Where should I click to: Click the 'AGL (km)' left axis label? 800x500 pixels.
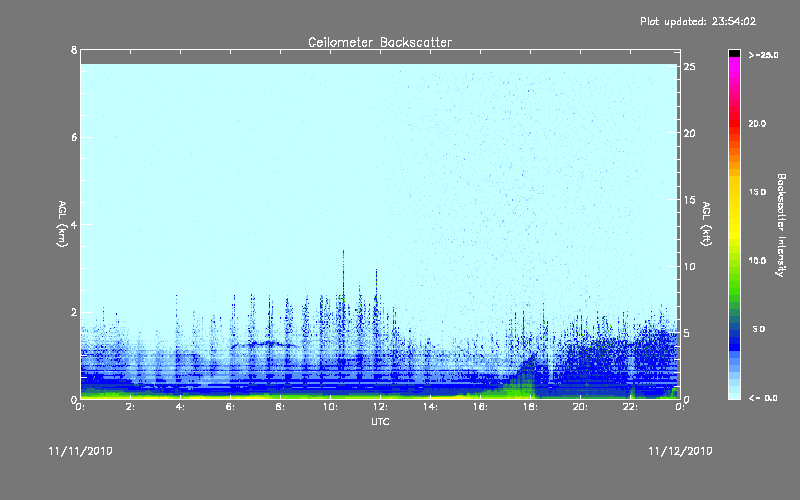[62, 224]
